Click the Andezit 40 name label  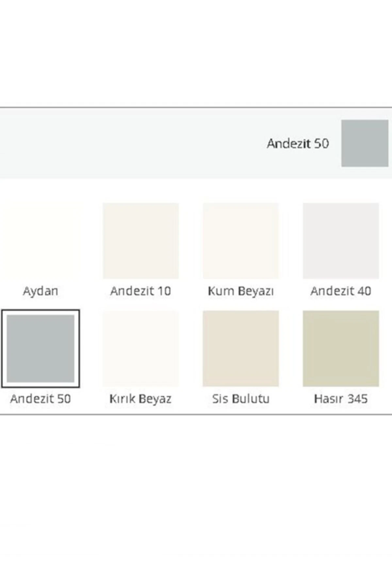[341, 291]
